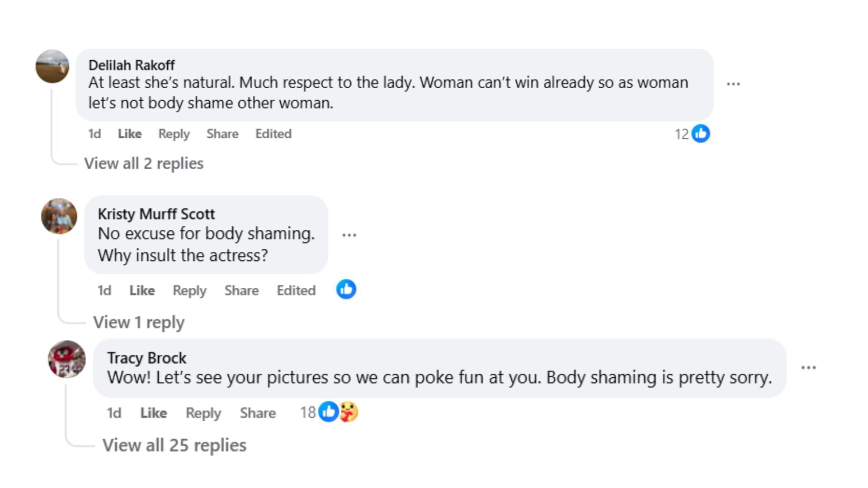Expand all 2 replies under Delilah's comment
Image resolution: width=868 pixels, height=488 pixels.
coord(144,164)
